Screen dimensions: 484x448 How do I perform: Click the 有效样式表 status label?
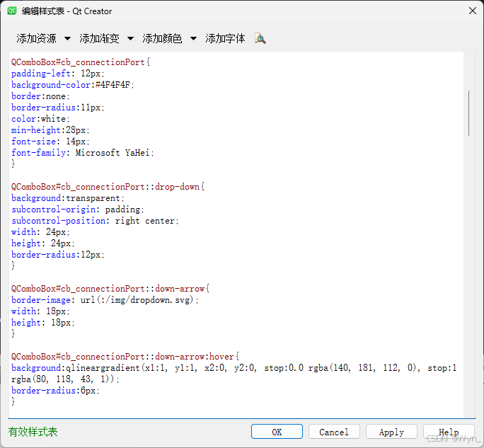[x=33, y=432]
